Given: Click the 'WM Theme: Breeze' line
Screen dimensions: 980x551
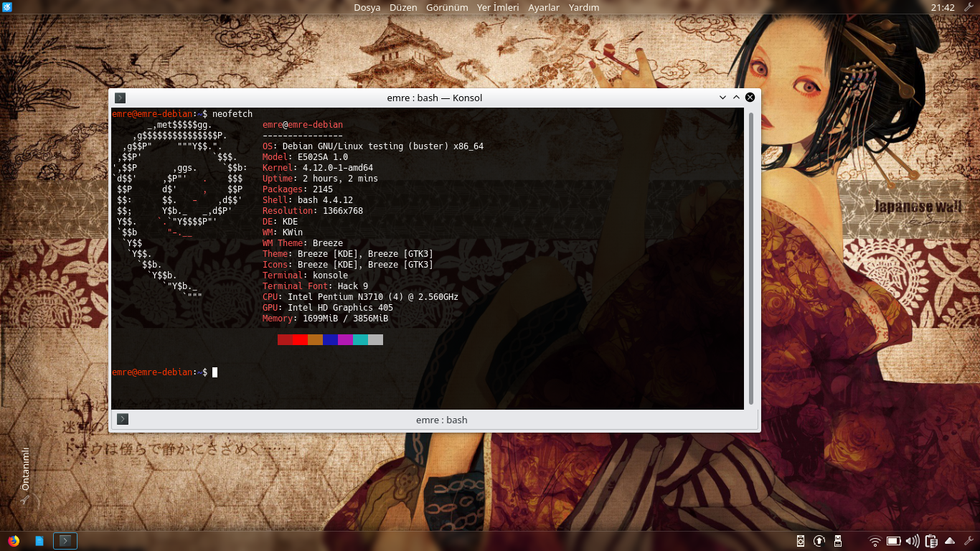Looking at the screenshot, I should [x=303, y=243].
